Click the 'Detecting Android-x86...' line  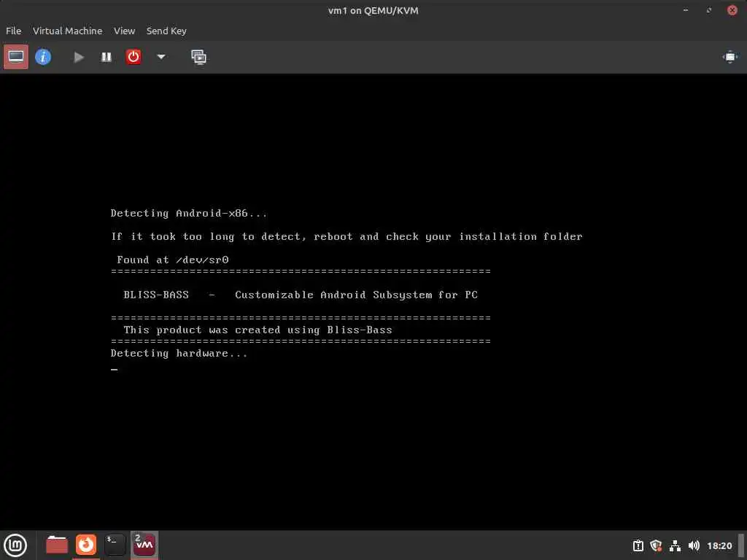tap(189, 214)
